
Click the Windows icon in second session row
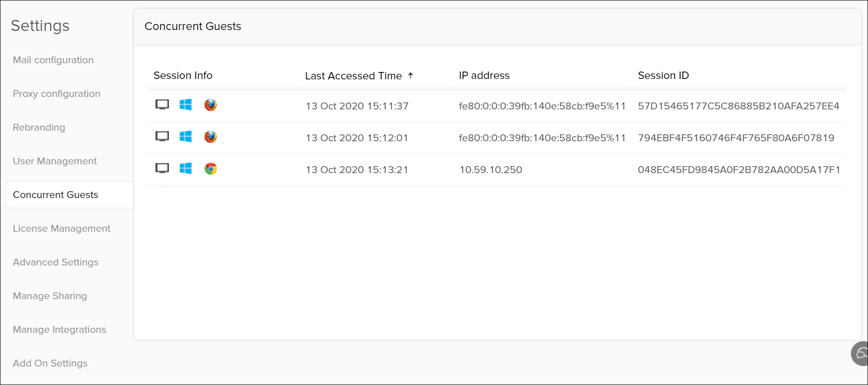click(186, 137)
